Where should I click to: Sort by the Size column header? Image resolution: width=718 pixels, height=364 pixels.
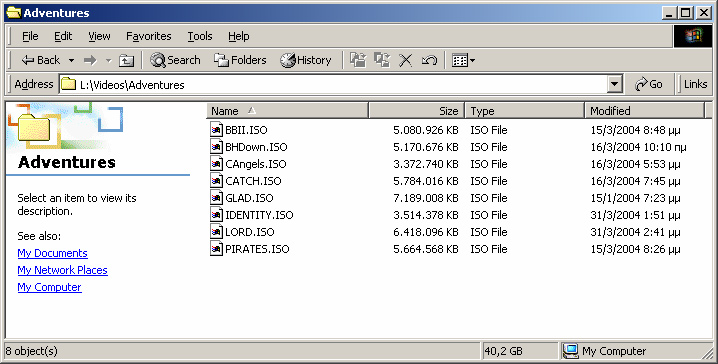point(417,111)
